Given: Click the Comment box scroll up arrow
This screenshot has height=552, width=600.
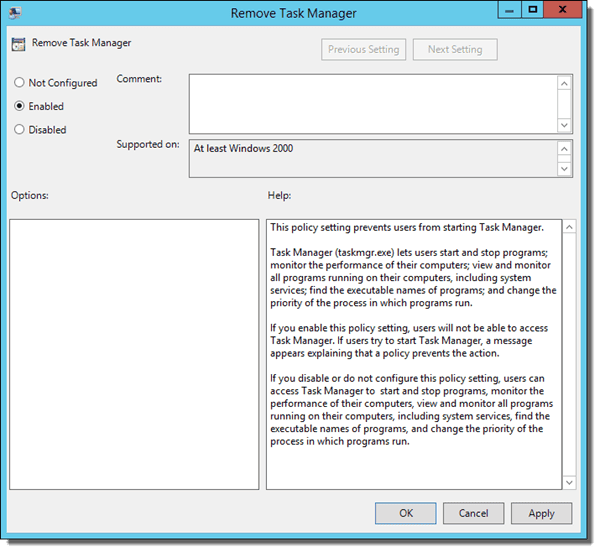Looking at the screenshot, I should pyautogui.click(x=564, y=83).
